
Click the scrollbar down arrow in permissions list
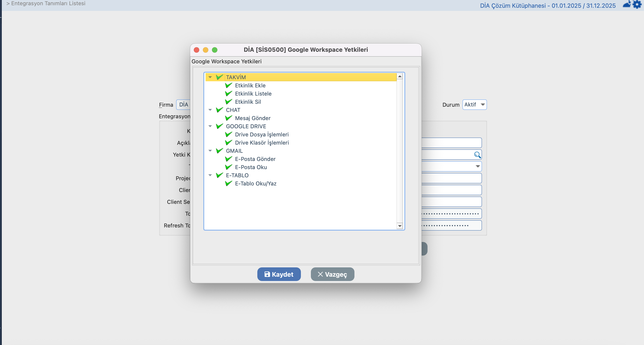coord(400,226)
